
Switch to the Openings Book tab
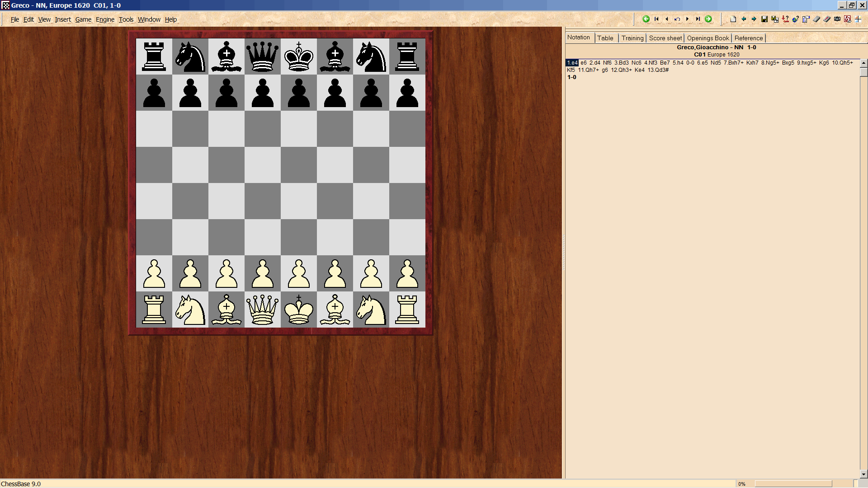[x=708, y=38]
